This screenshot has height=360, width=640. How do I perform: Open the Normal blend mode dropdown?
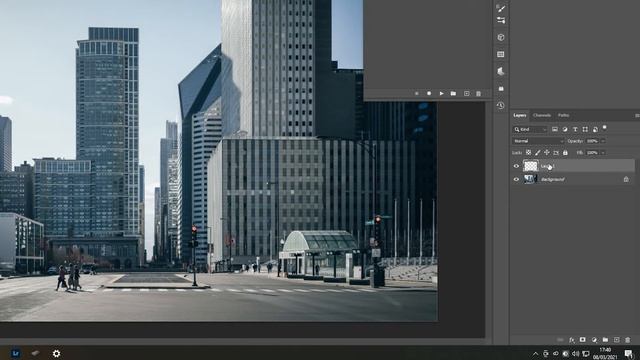coord(538,141)
